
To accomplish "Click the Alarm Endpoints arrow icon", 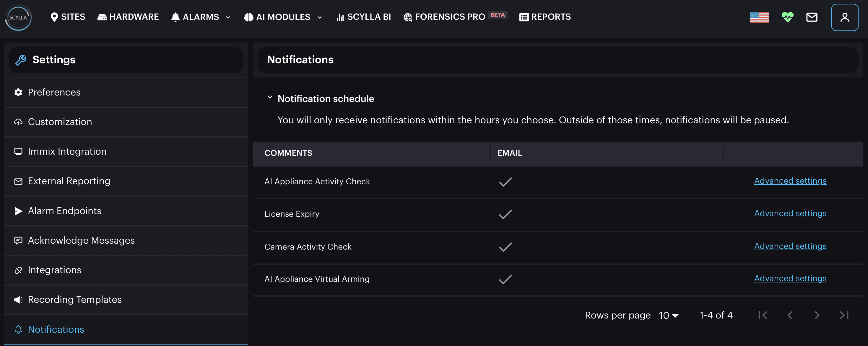I will [18, 211].
